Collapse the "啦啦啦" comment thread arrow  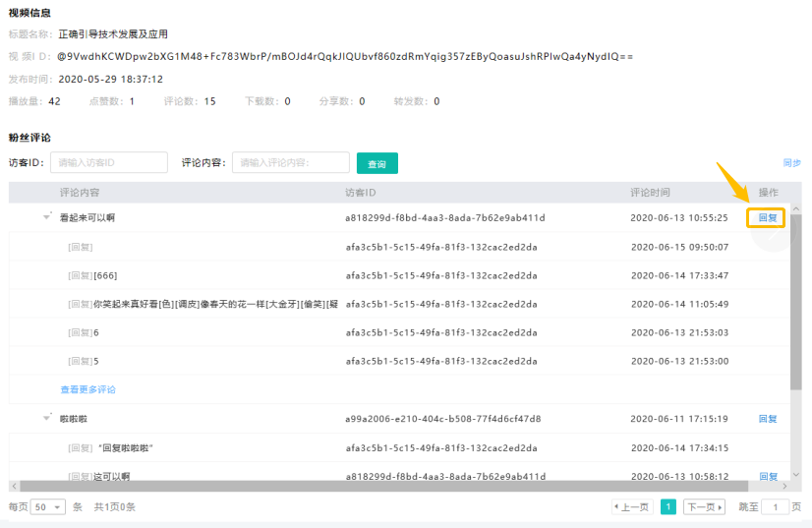(46, 418)
